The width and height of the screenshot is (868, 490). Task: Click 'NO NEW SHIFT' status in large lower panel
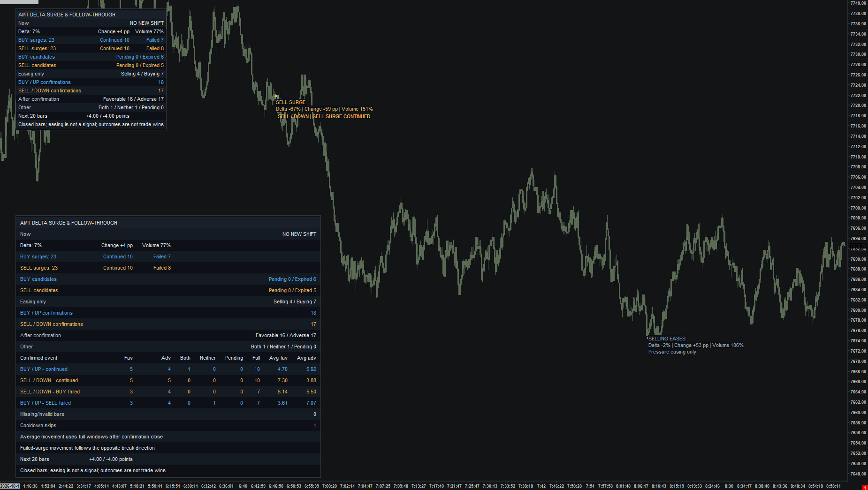299,234
